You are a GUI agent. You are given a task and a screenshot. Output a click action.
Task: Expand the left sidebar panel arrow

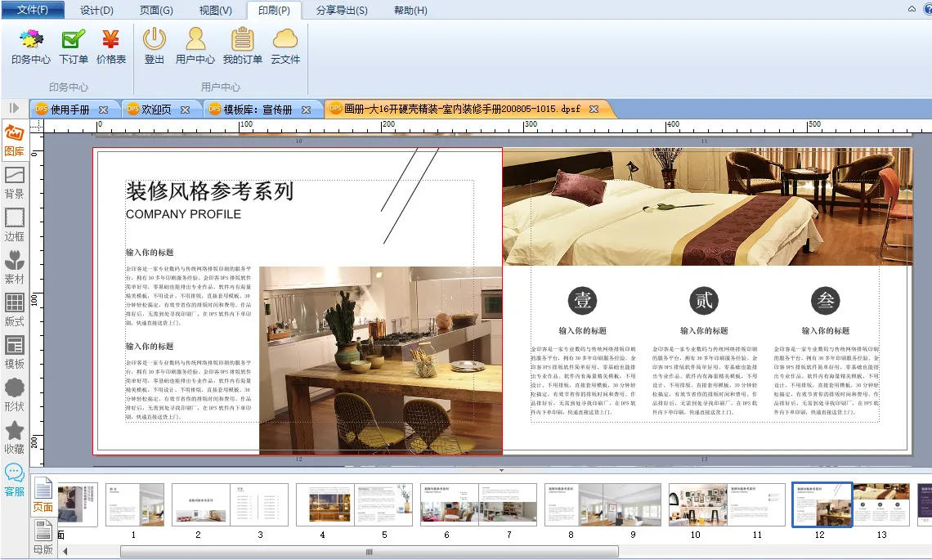pyautogui.click(x=14, y=108)
